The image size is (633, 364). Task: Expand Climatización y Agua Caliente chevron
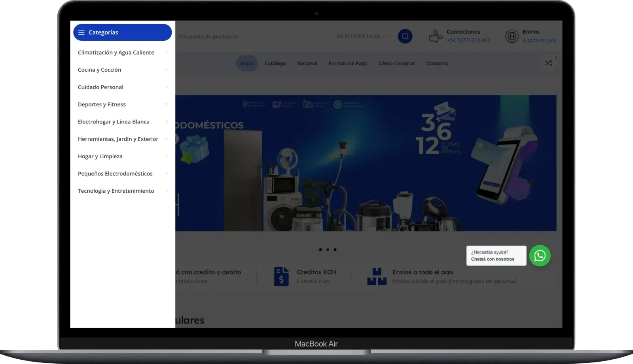tap(167, 53)
